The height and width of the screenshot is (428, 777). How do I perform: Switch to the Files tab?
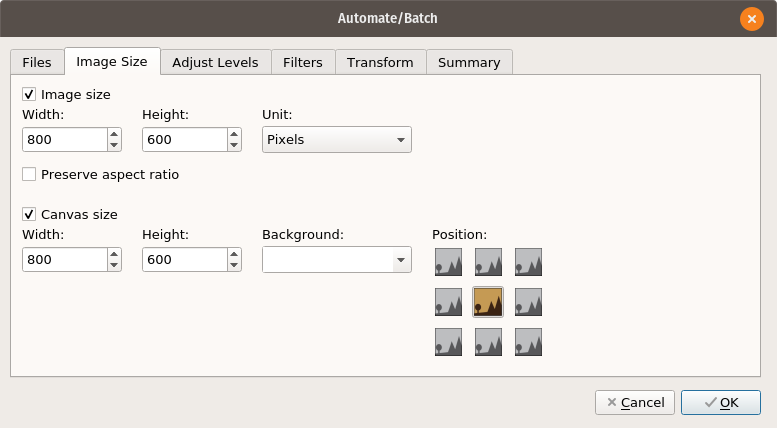tap(37, 62)
